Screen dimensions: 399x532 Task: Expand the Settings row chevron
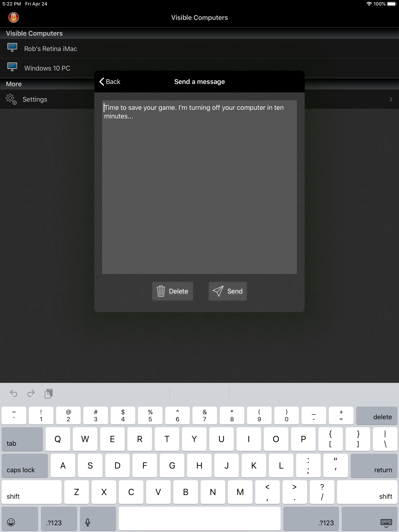[x=391, y=99]
